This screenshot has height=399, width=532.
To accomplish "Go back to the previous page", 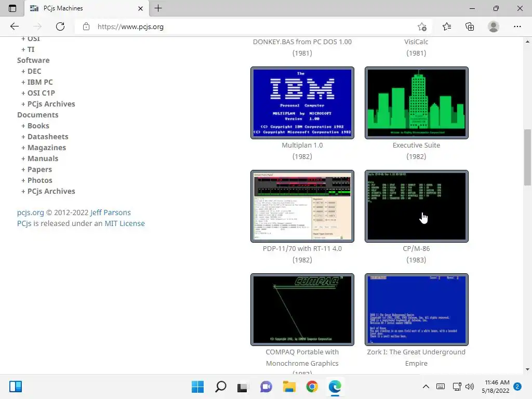I will [x=14, y=26].
